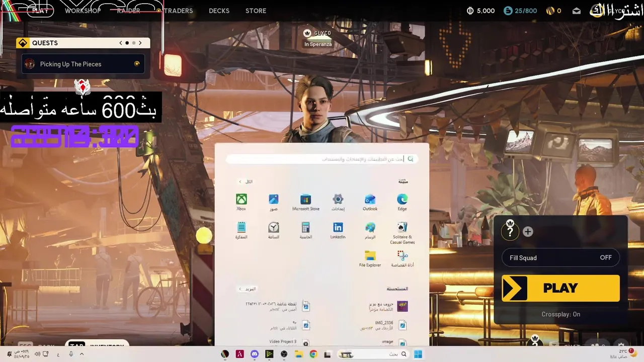Open the Snipping Tool (أداة القصاصة)

[x=402, y=258]
